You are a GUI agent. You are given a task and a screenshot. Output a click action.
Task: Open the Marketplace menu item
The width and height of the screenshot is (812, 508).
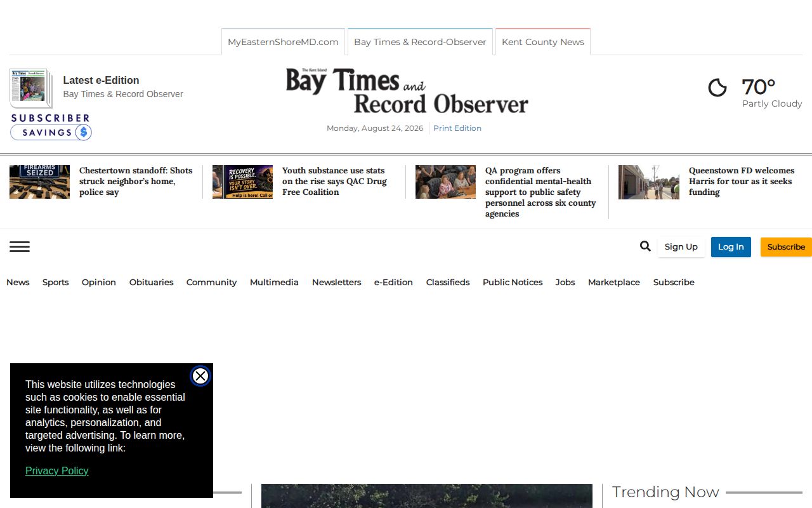pyautogui.click(x=614, y=282)
